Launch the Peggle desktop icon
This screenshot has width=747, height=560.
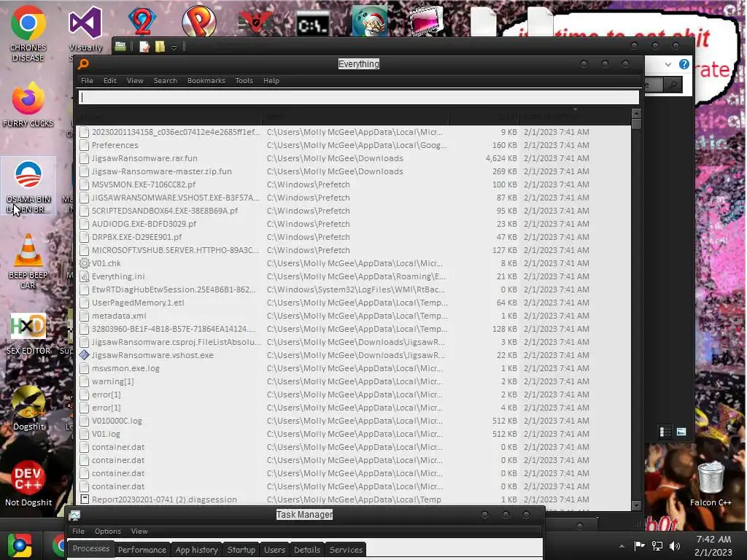(x=198, y=21)
